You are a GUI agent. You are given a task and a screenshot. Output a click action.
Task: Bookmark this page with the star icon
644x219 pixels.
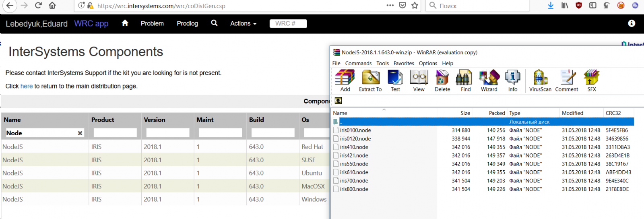415,5
